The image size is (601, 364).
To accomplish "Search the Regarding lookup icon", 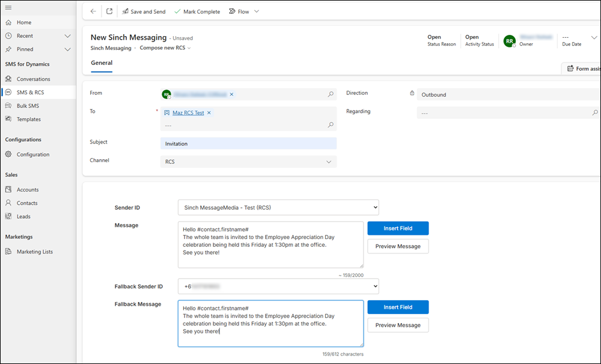I will pos(595,113).
